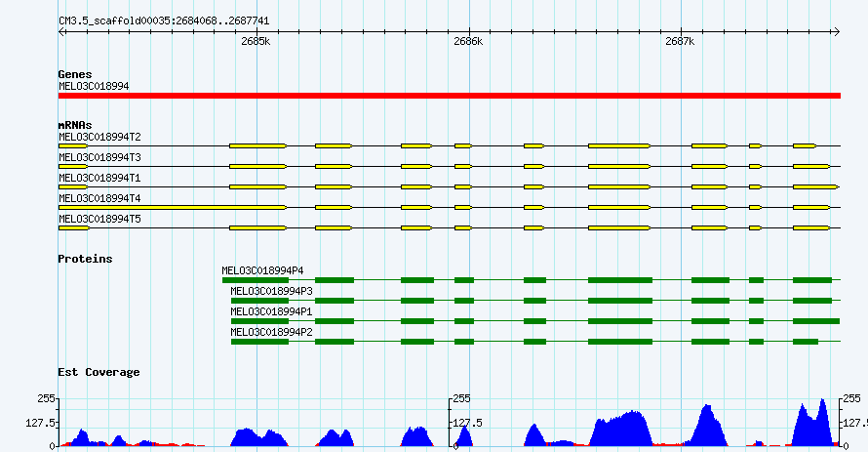Select the MELO3C018994T1 mRNA label
Viewport: 868px width, 452px height.
[x=99, y=178]
